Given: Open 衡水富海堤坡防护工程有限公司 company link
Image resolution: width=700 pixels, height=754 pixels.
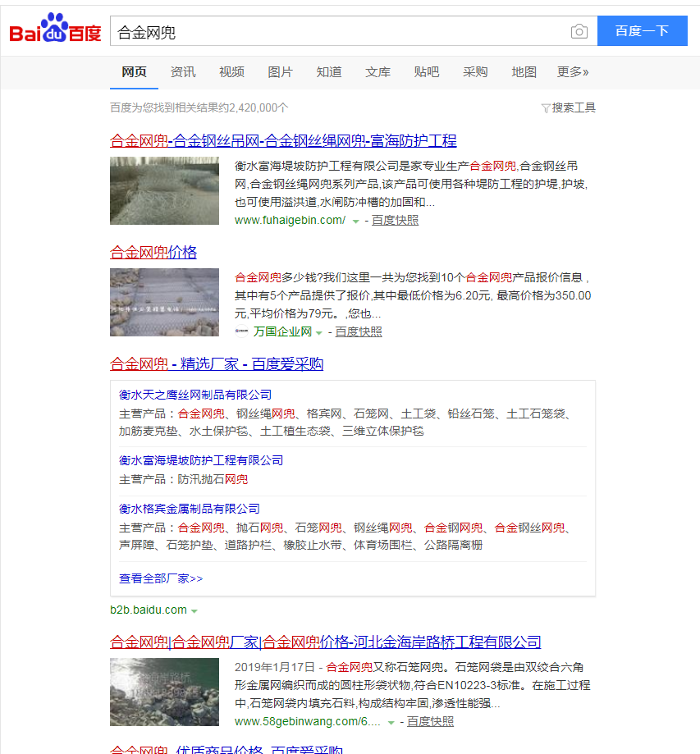Looking at the screenshot, I should tap(201, 460).
